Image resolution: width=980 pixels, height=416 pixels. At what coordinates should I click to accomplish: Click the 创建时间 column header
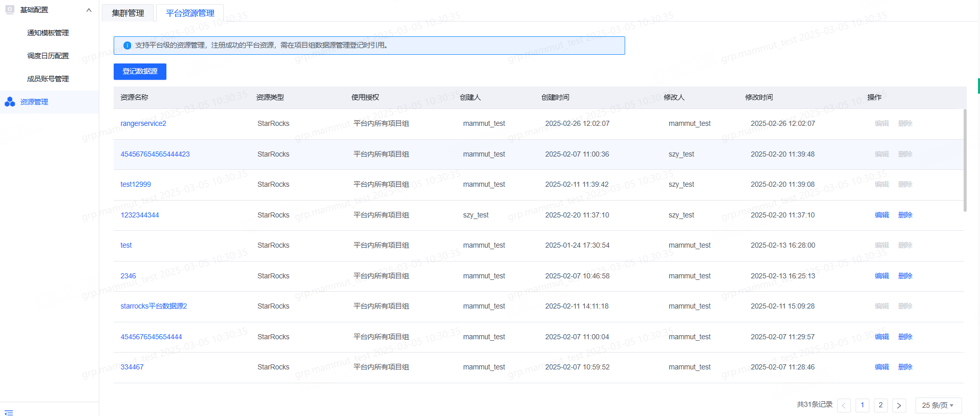[555, 97]
